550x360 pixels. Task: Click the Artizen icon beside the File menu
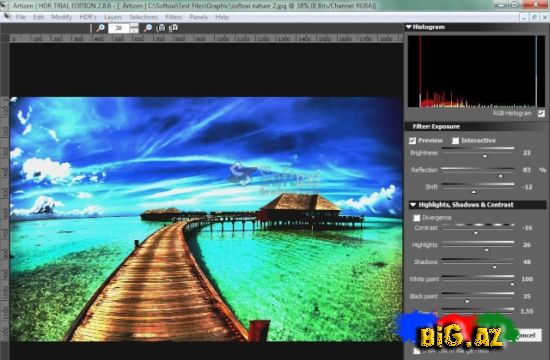point(7,17)
